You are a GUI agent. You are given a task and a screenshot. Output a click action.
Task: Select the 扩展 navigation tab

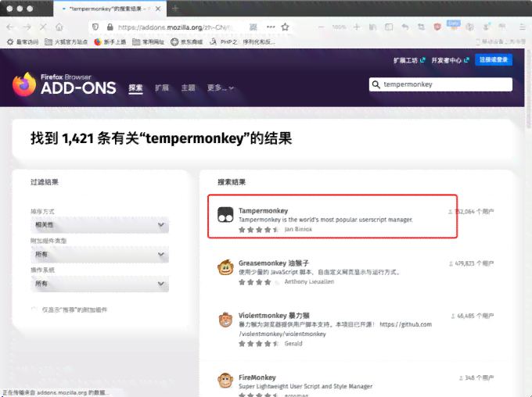point(162,88)
